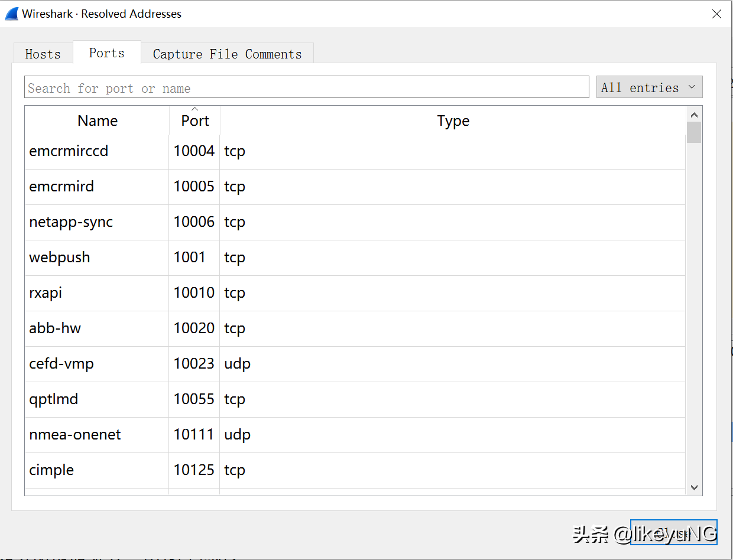This screenshot has height=560, width=733.
Task: Select the Ports tab
Action: (x=107, y=52)
